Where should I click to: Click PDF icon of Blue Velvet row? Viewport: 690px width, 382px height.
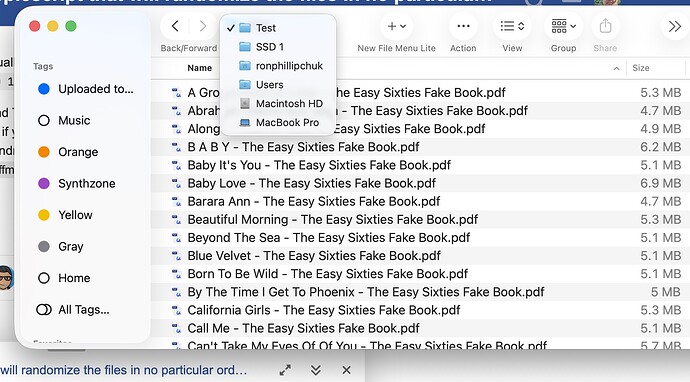tap(176, 256)
